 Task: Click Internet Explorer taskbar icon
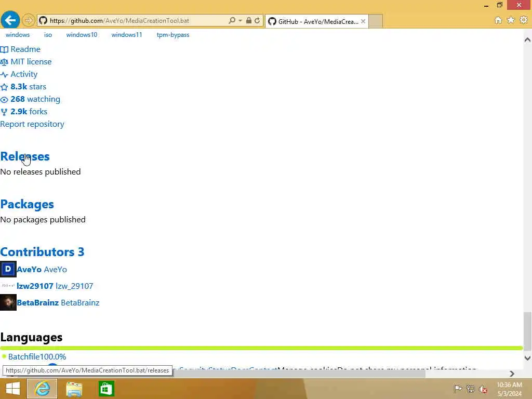[42, 389]
